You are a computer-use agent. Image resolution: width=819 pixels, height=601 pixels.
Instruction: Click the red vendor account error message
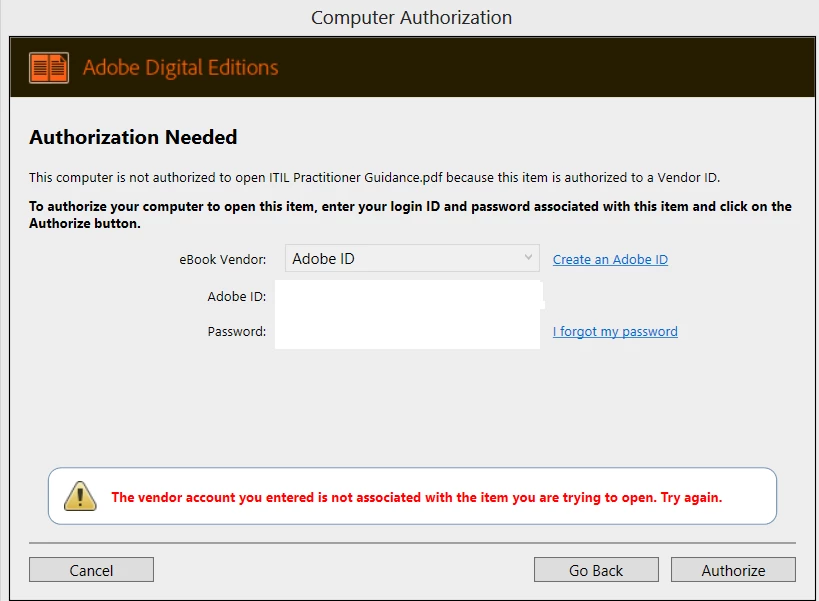[x=416, y=497]
